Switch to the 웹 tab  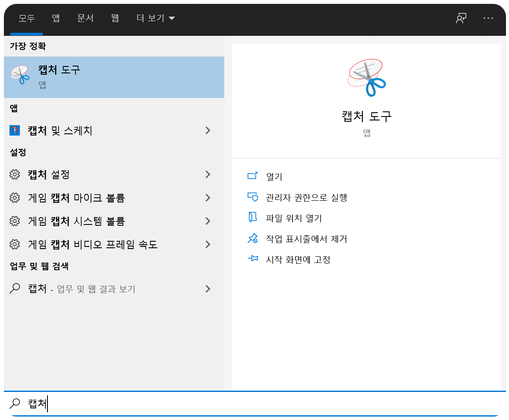[x=115, y=18]
